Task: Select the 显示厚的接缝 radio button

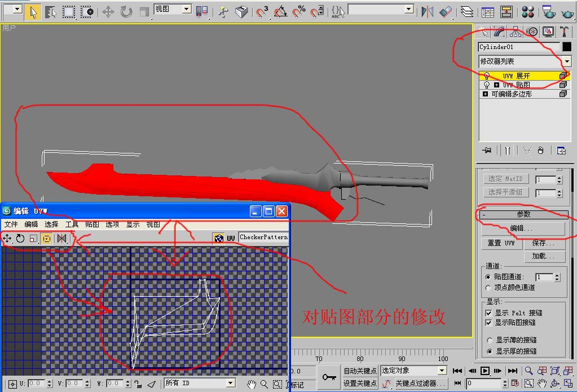Action: coord(490,351)
